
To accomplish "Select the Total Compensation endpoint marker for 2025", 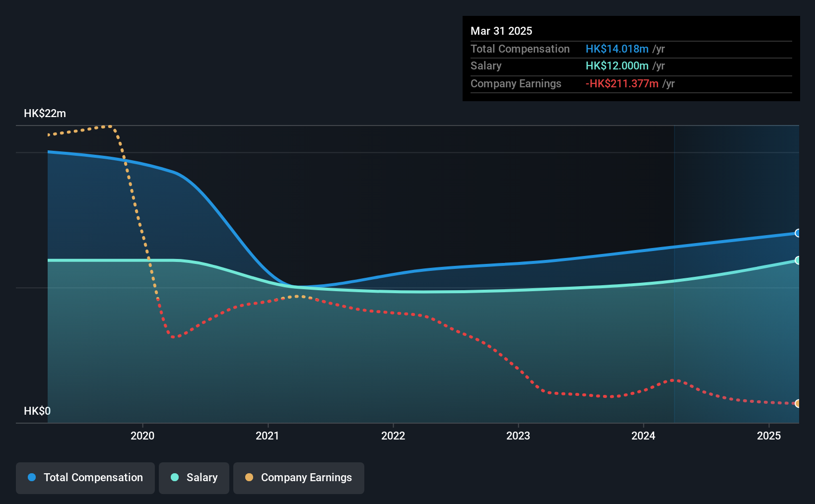I will pyautogui.click(x=798, y=233).
